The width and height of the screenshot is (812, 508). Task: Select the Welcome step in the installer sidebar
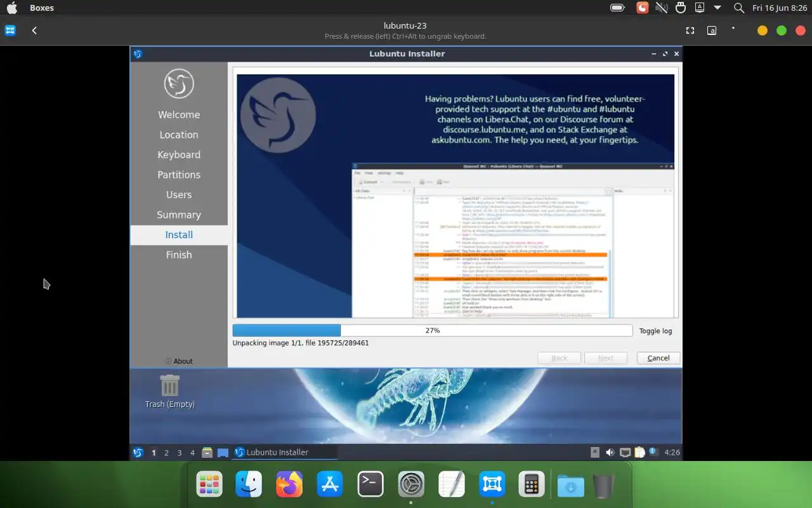[179, 115]
